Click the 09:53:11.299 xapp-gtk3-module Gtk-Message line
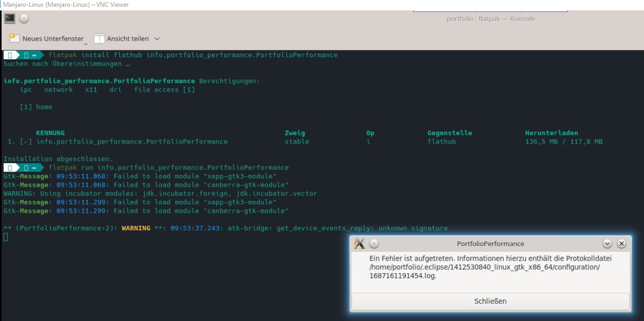 click(x=140, y=202)
